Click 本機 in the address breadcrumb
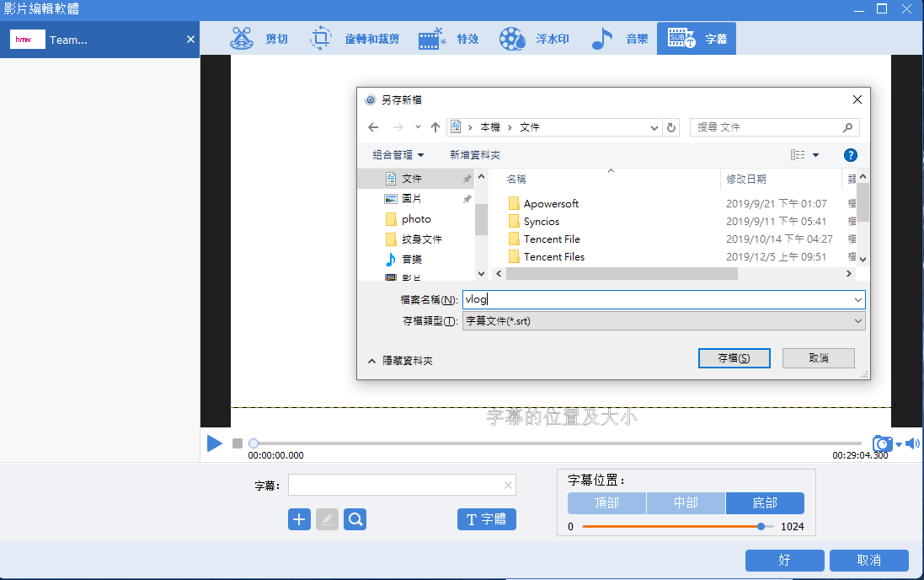Viewport: 924px width, 580px height. click(x=489, y=127)
